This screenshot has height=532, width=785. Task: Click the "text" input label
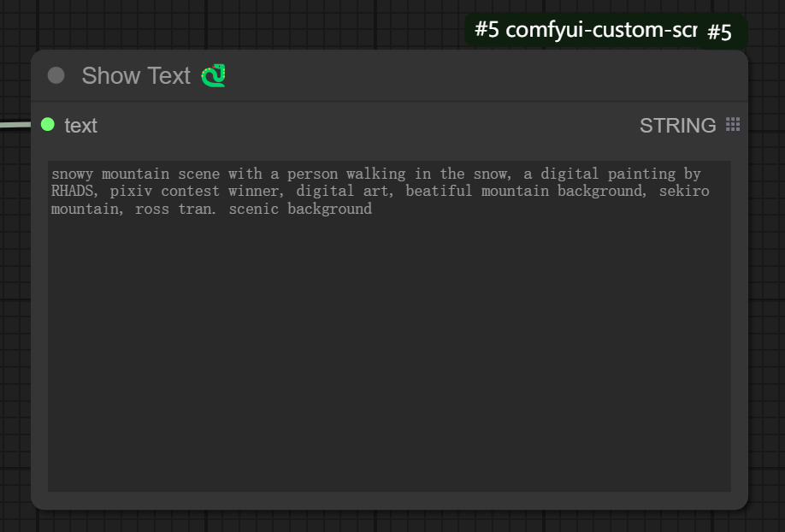[80, 125]
